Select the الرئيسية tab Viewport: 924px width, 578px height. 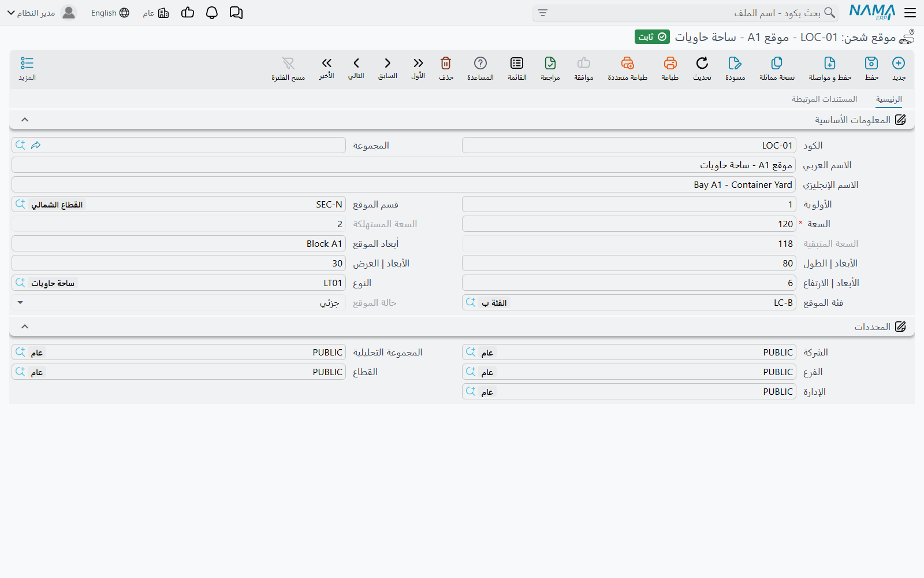click(889, 99)
